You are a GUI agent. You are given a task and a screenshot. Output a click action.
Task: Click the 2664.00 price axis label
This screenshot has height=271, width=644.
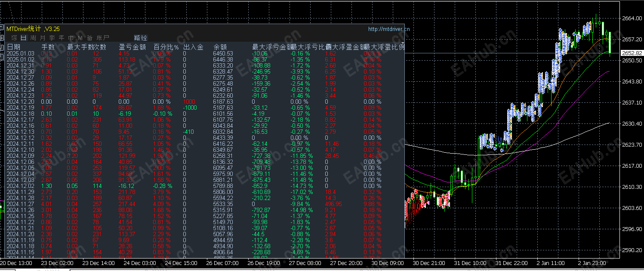pos(632,18)
